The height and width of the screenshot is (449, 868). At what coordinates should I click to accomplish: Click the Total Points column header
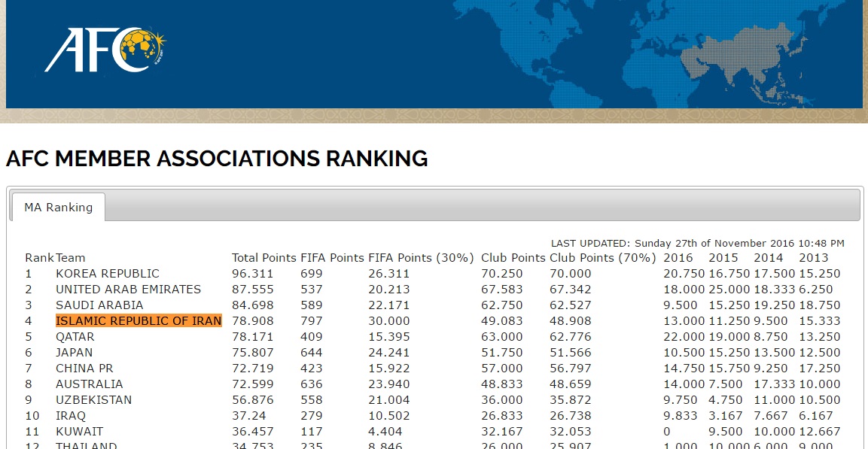click(264, 258)
